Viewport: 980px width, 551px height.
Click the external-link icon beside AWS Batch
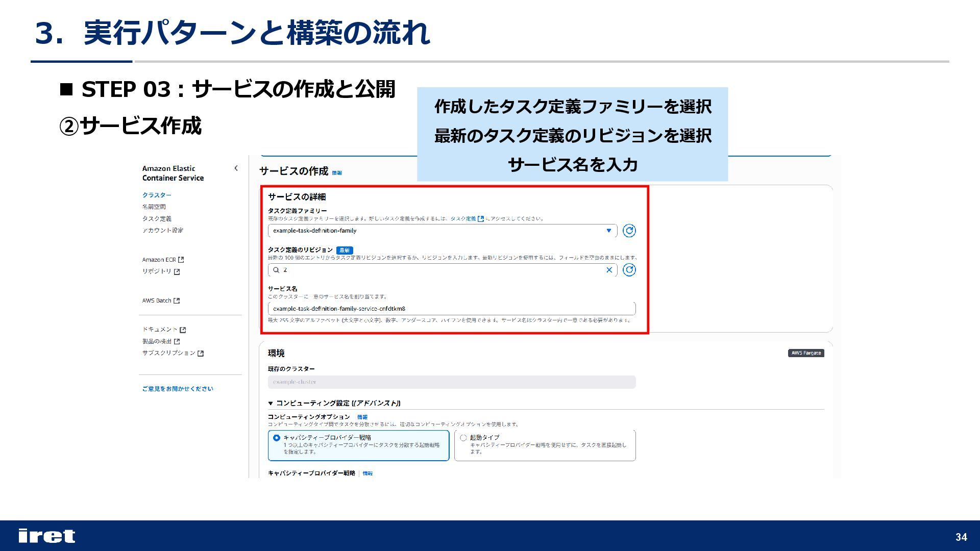point(177,300)
